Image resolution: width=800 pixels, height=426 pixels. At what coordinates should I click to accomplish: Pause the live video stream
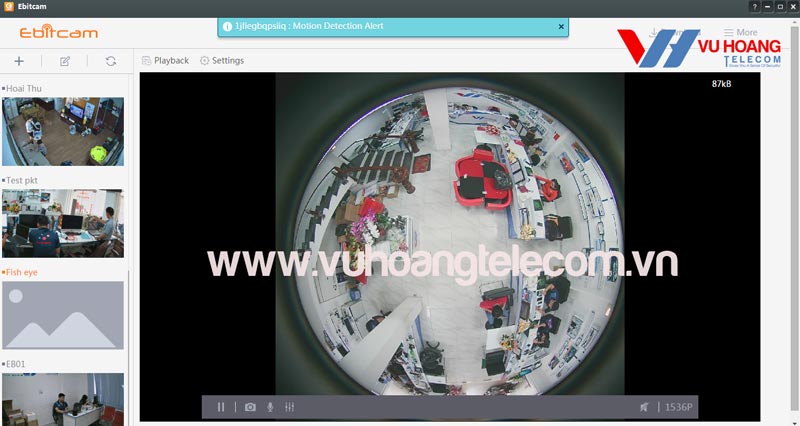221,407
